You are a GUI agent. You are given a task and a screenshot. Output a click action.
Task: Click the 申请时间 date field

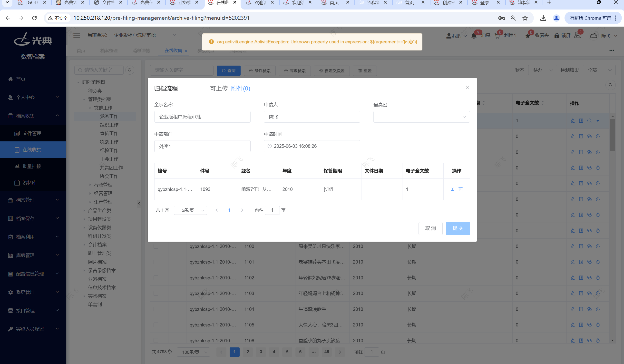(312, 146)
